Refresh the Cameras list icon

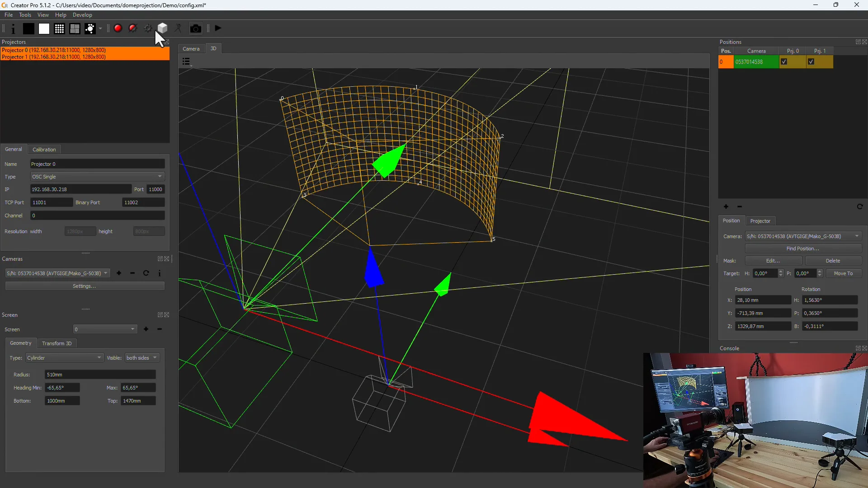[146, 273]
